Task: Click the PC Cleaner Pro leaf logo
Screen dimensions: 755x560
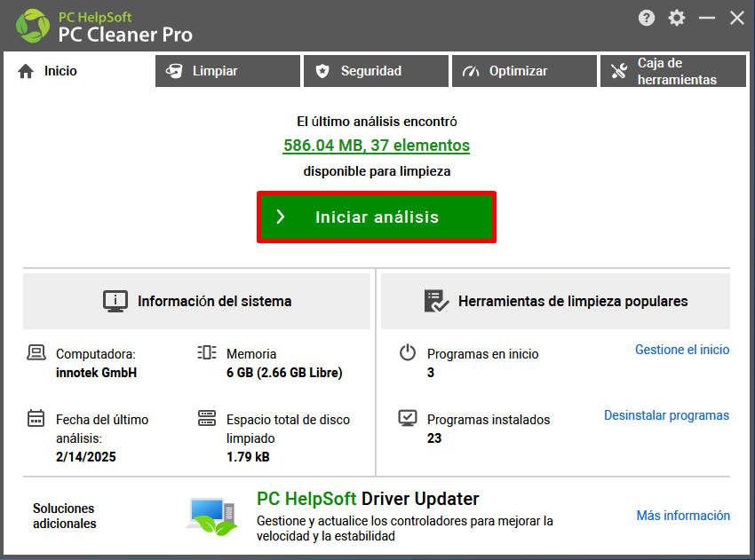Action: (33, 26)
